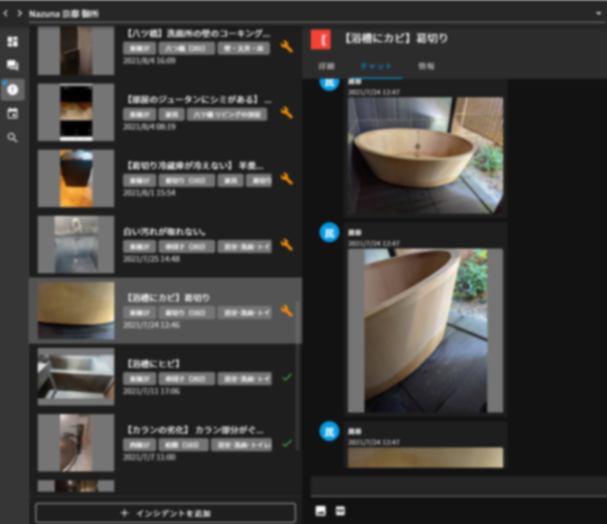The height and width of the screenshot is (524, 607).
Task: Open the full wooden bathtub photo in the chat
Action: point(426,156)
